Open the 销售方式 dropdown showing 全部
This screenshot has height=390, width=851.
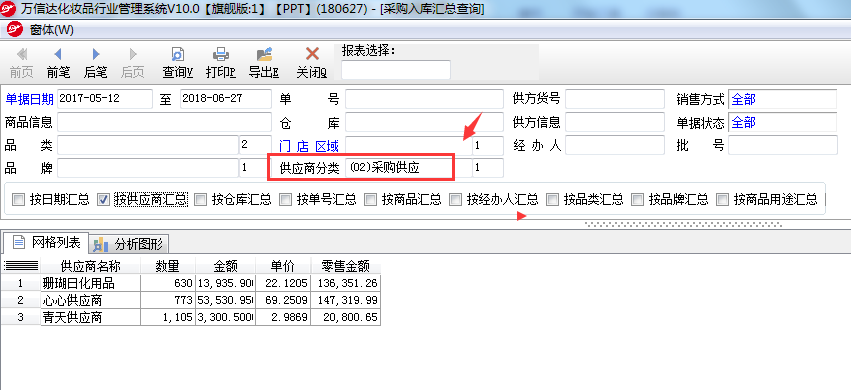point(783,99)
